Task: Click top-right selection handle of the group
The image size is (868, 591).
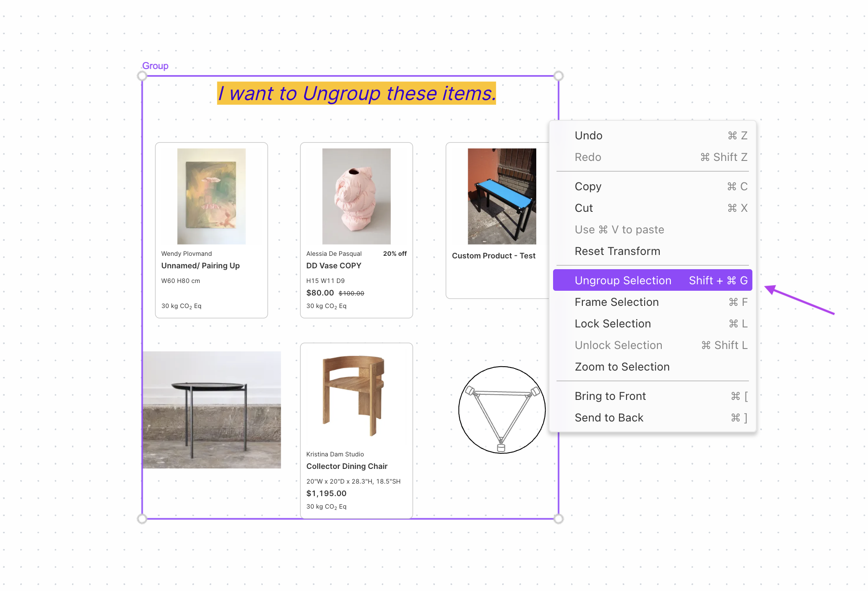Action: (559, 76)
